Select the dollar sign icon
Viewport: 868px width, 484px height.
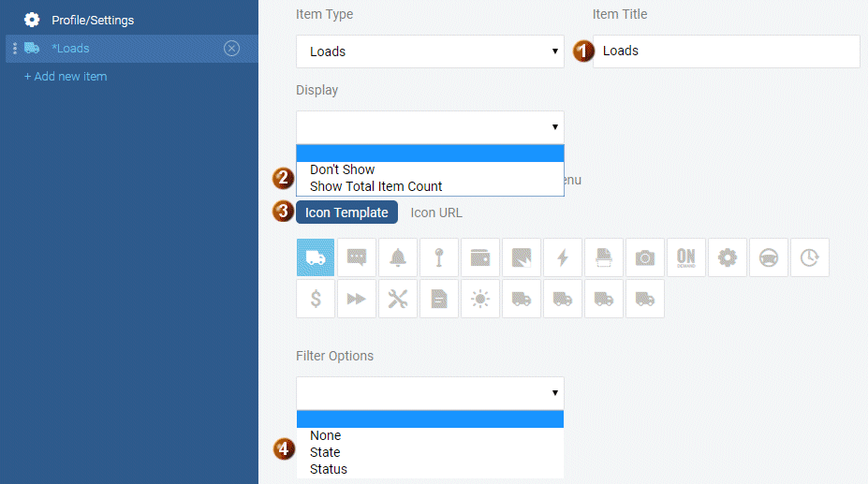[316, 299]
